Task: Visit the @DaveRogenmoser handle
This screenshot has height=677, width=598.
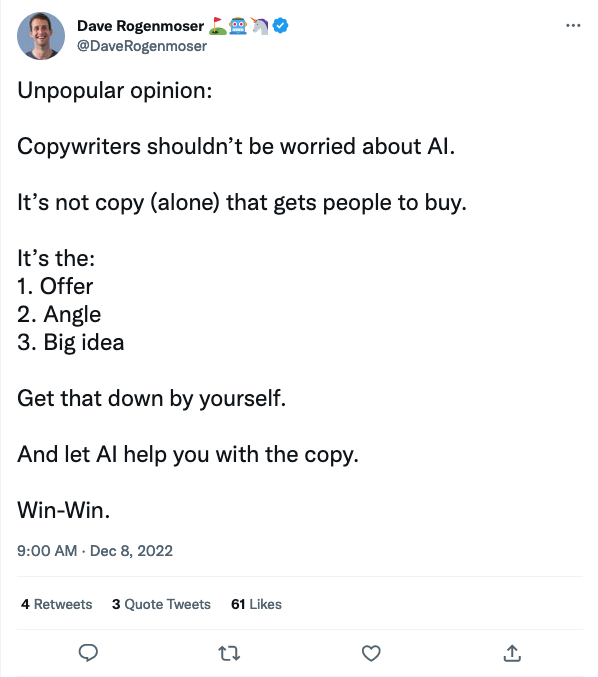Action: 142,46
